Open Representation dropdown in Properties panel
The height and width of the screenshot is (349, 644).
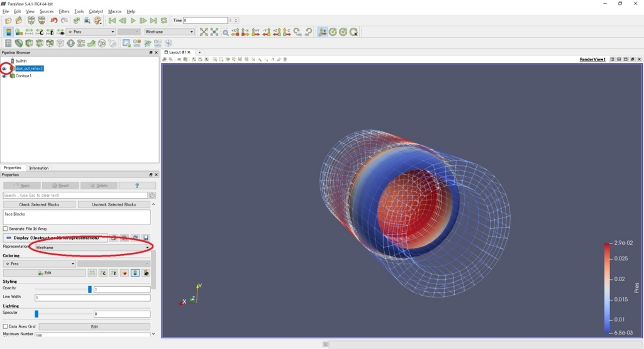click(92, 248)
